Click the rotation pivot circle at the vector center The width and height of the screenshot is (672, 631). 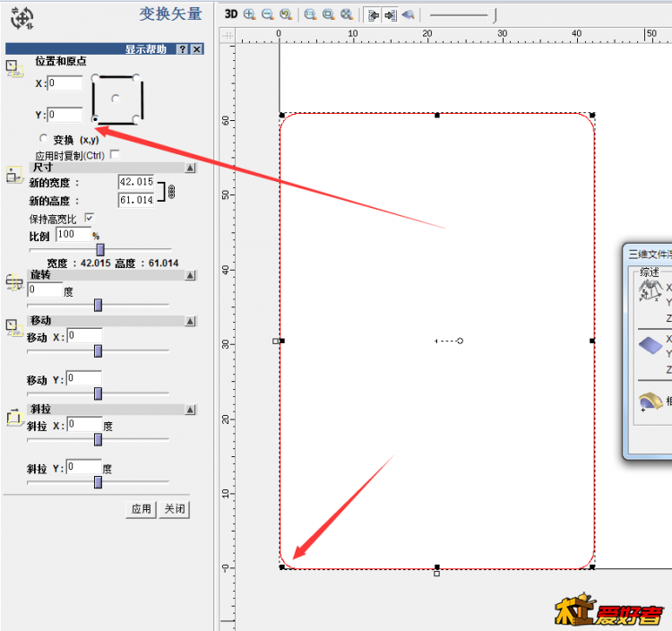(460, 341)
